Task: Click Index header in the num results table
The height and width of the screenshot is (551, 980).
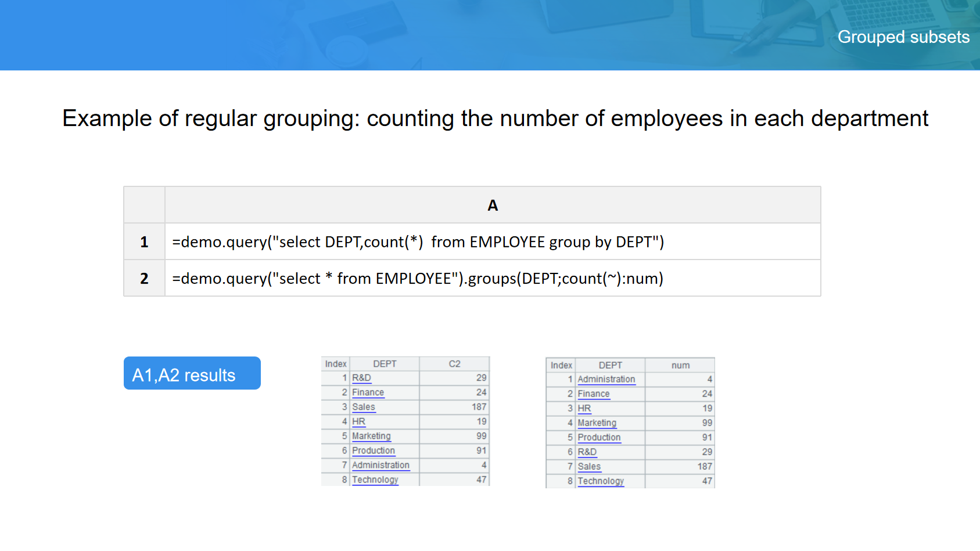Action: (561, 365)
